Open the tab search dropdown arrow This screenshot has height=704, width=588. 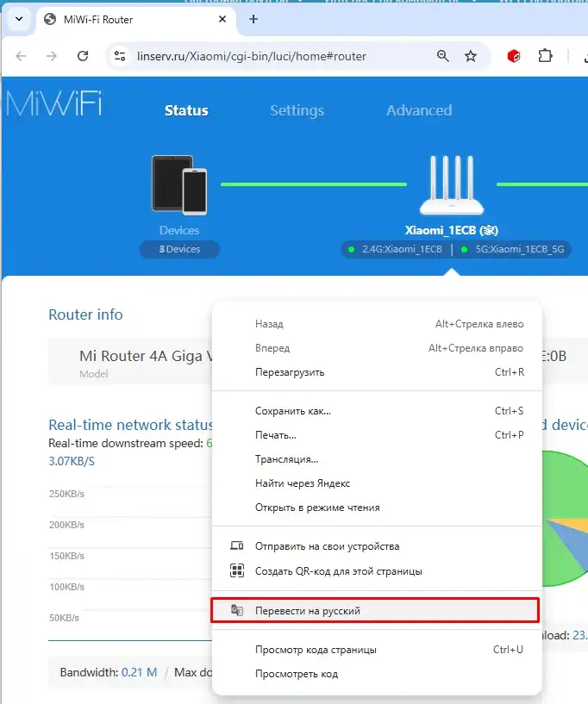(x=19, y=19)
